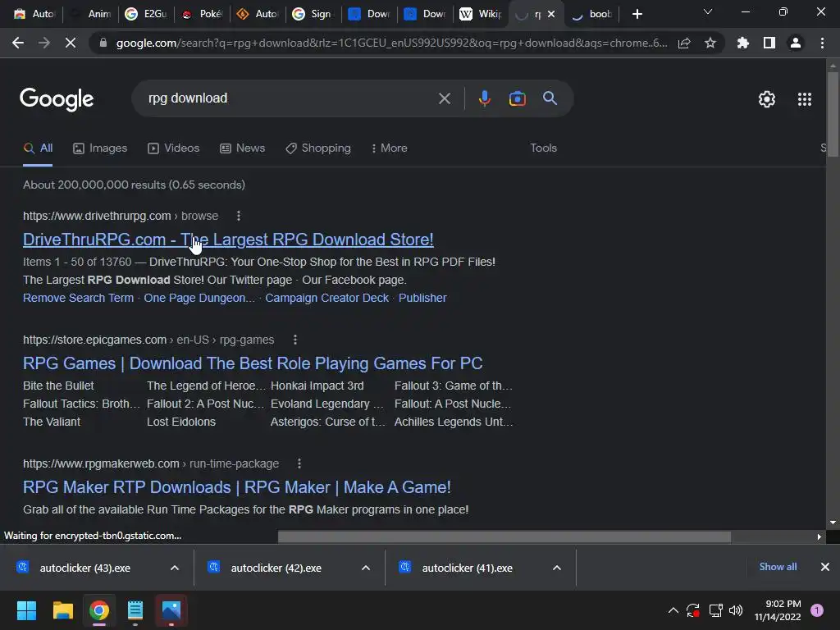Open the Campaign Creator Deck sitelink
The image size is (840, 630).
pos(326,298)
